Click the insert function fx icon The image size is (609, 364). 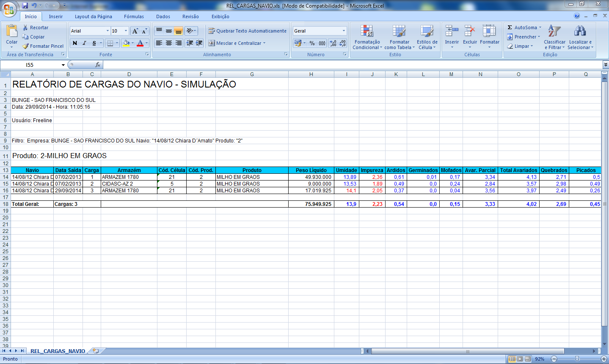98,65
